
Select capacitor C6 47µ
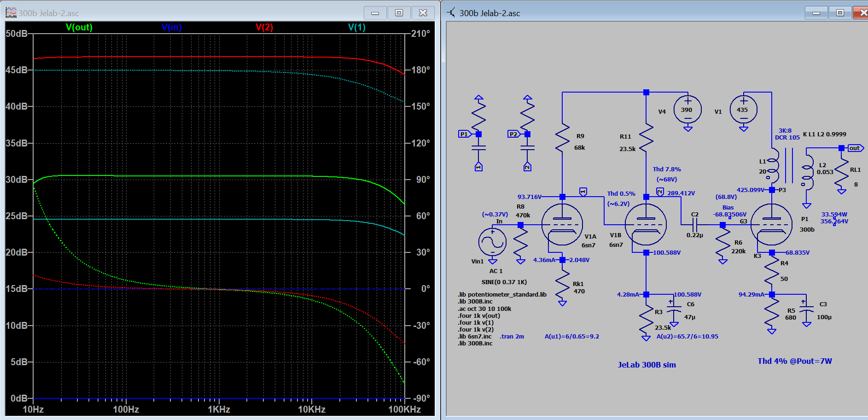pyautogui.click(x=674, y=310)
